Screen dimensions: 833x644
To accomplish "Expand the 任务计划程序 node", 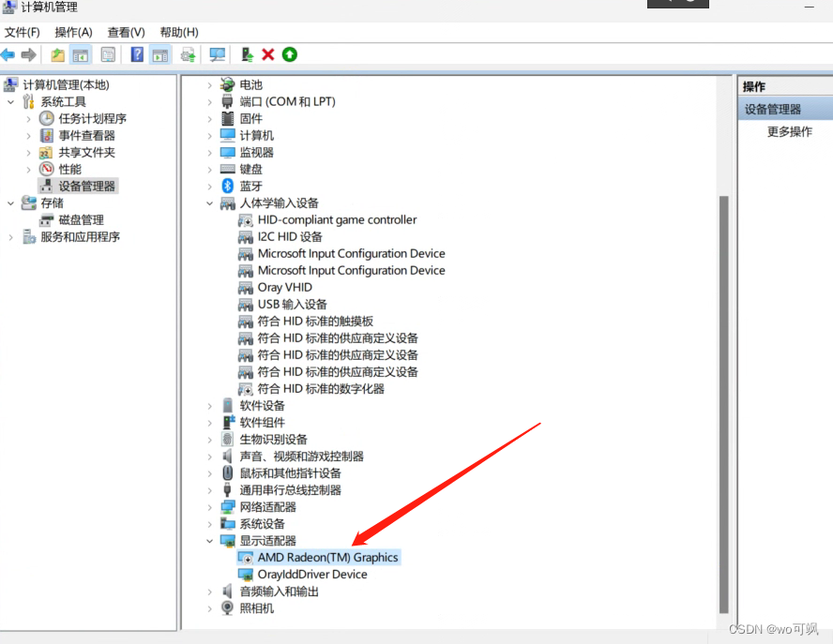I will [x=29, y=118].
